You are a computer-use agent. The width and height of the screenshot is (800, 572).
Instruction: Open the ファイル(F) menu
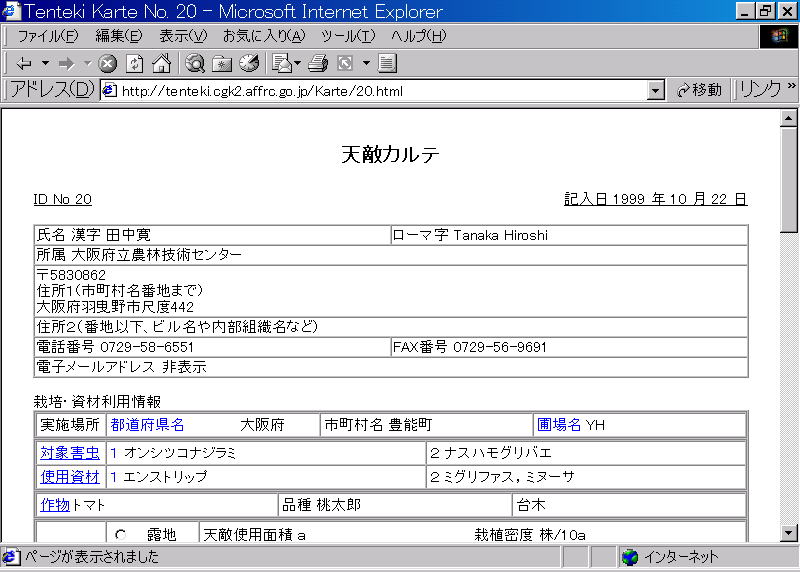click(47, 36)
